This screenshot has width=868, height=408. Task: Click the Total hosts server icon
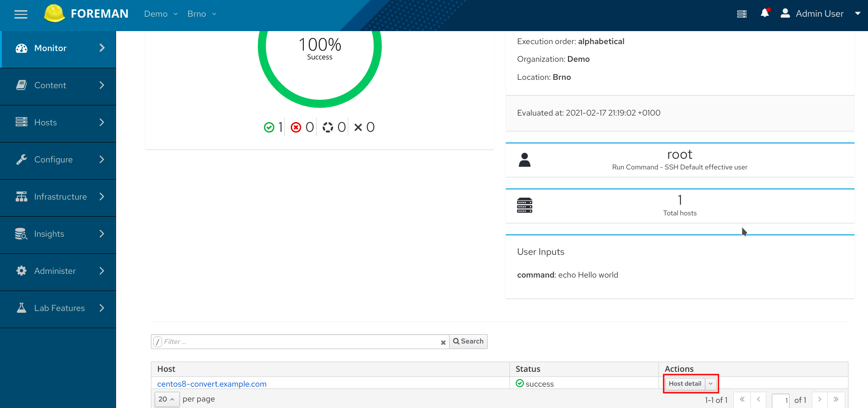point(524,205)
